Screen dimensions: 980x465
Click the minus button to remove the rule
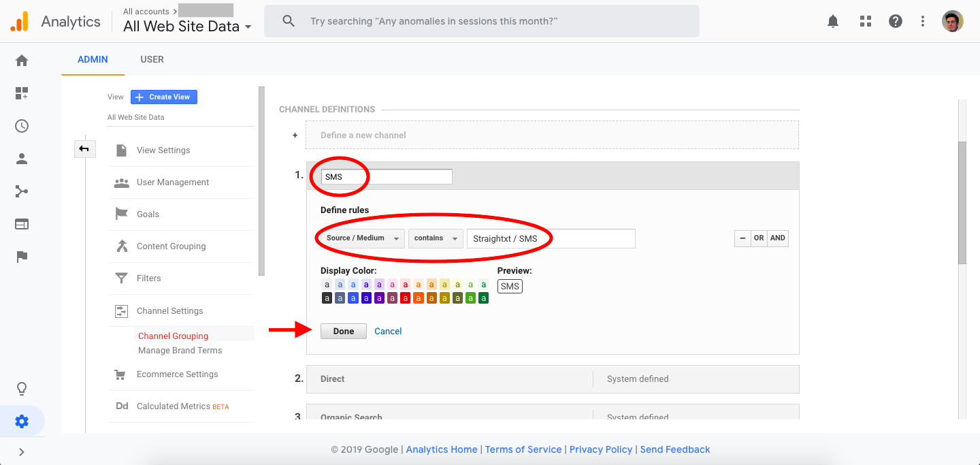[x=742, y=238]
